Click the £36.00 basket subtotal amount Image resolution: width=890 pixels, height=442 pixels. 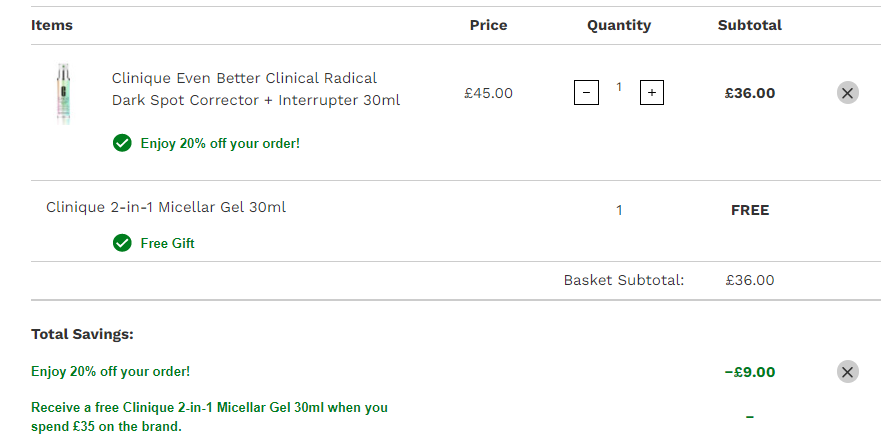[749, 280]
